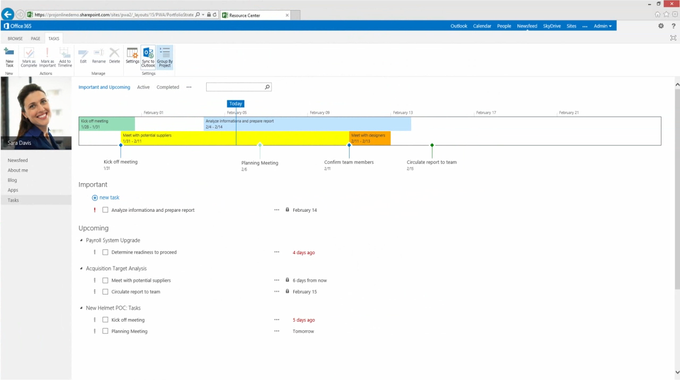Click the browser back arrow

coord(8,14)
